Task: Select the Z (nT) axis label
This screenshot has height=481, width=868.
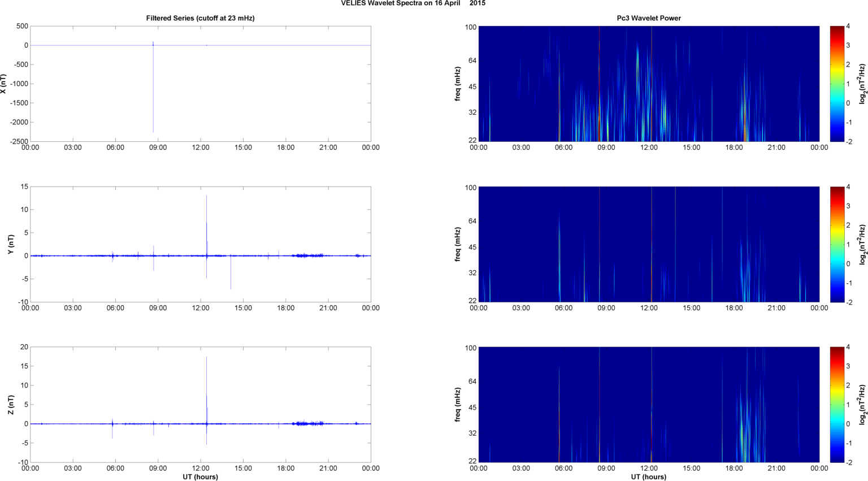Action: point(11,405)
